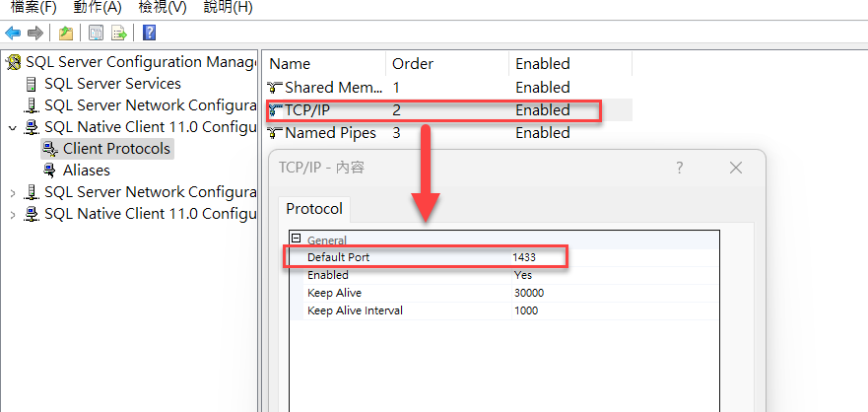Click the Shared Memory protocol icon
Screen dimensions: 868x412
[x=275, y=88]
